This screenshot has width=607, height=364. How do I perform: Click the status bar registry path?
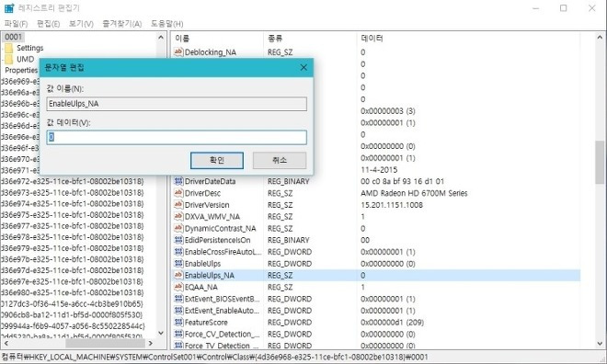[x=214, y=357]
